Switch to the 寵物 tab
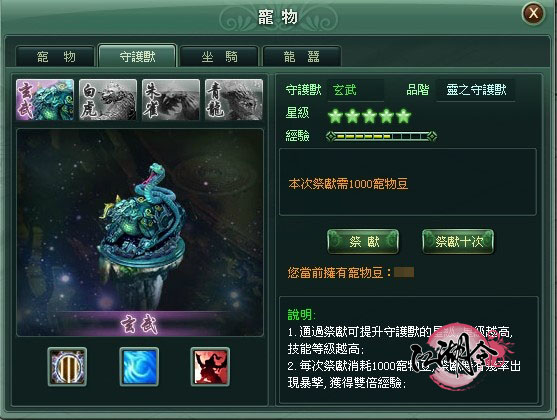 (x=55, y=56)
